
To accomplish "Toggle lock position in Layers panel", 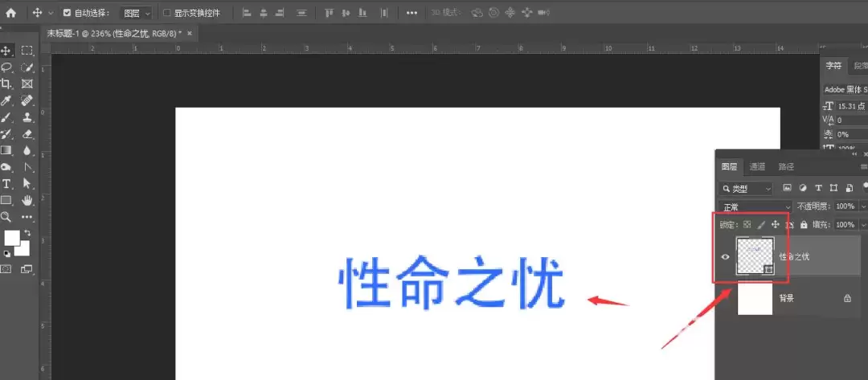I will pyautogui.click(x=775, y=225).
